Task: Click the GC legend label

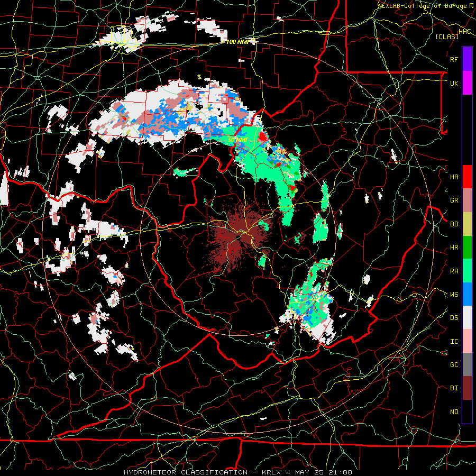Action: point(454,365)
